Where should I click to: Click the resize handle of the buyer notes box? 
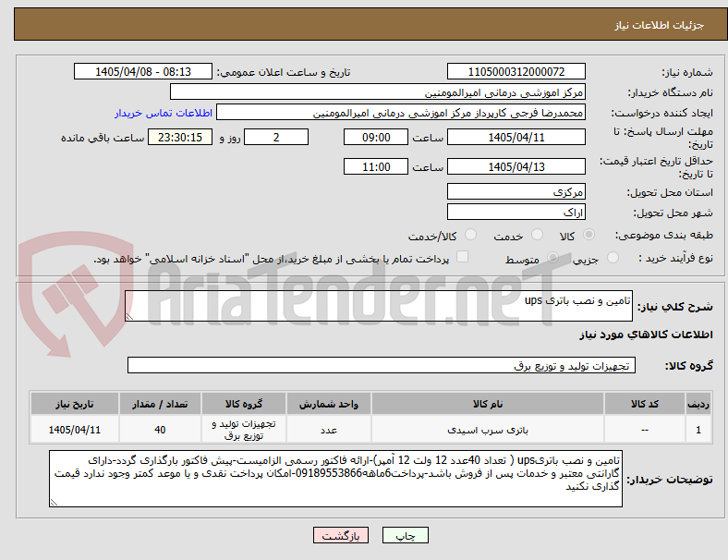click(54, 502)
